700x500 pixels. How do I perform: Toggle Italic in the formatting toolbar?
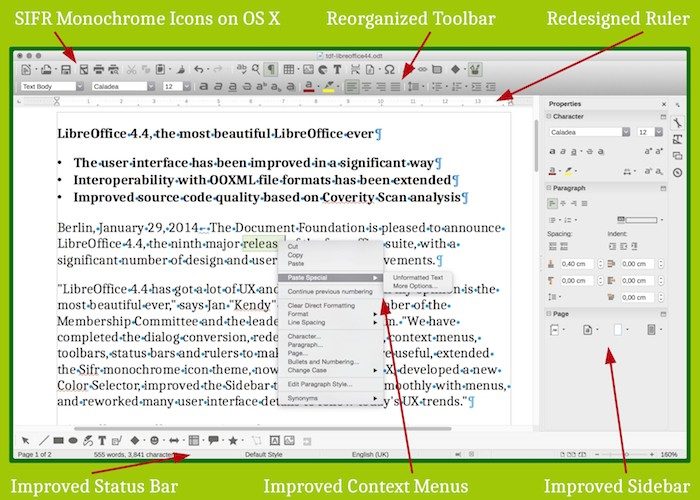click(218, 87)
